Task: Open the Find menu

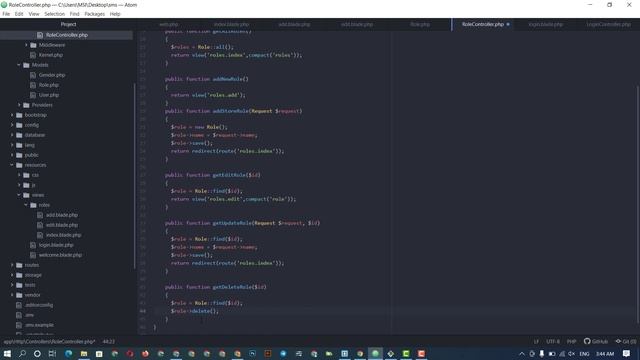Action: click(74, 14)
